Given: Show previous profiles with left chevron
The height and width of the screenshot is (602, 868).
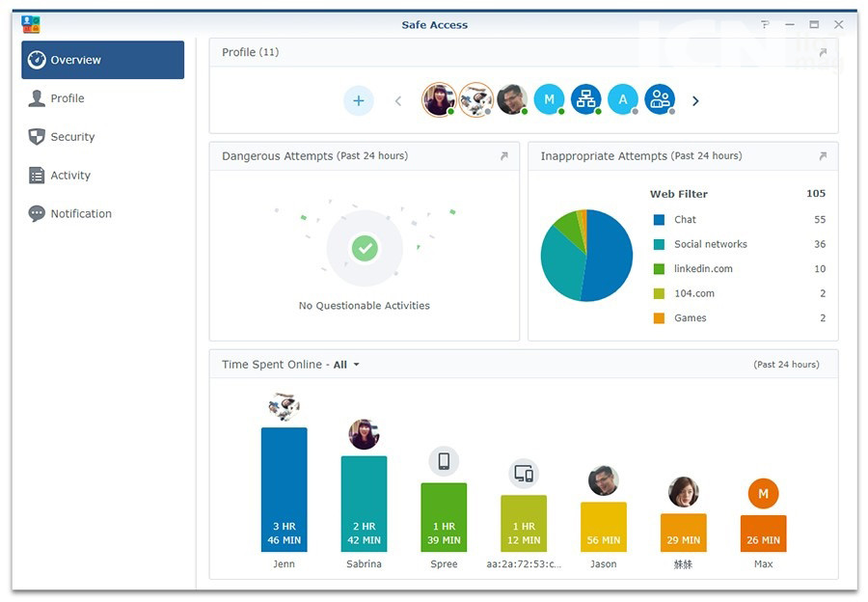Looking at the screenshot, I should click(398, 100).
